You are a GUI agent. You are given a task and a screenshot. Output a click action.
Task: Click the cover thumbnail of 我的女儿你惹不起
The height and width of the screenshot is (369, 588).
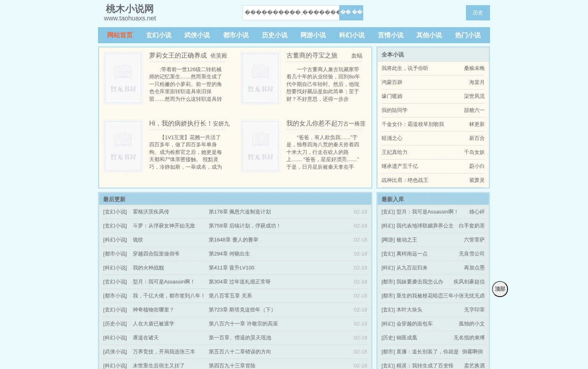(x=260, y=146)
